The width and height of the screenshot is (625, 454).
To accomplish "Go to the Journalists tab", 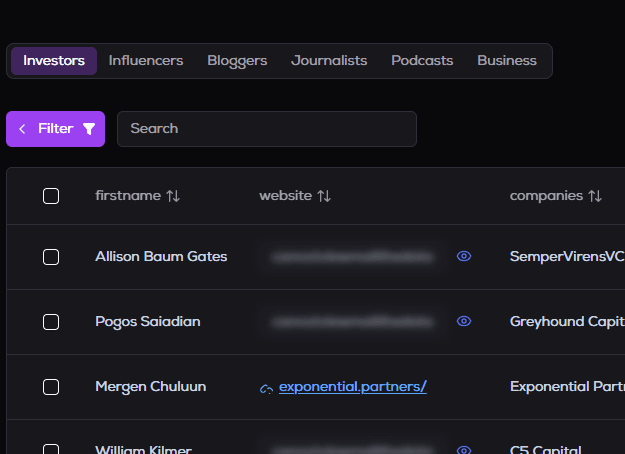I will pos(329,61).
